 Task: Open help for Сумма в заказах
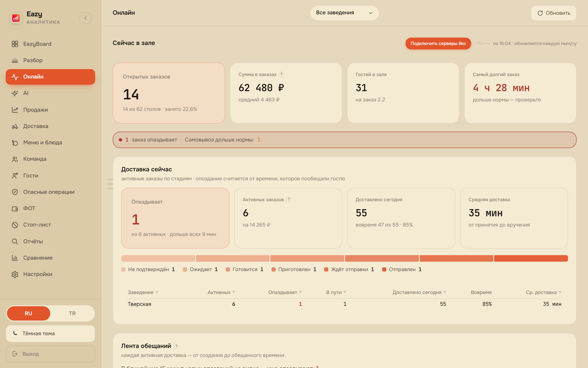point(281,74)
